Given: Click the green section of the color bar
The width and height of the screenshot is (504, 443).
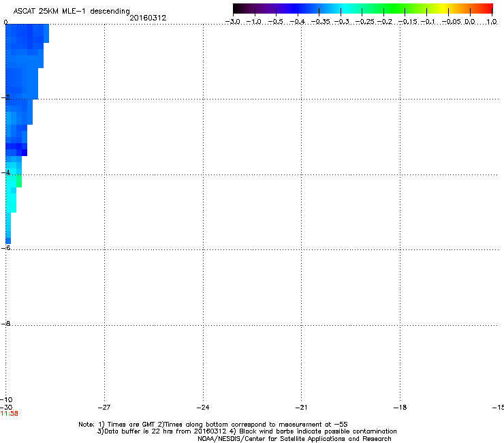Looking at the screenshot, I should 394,8.
